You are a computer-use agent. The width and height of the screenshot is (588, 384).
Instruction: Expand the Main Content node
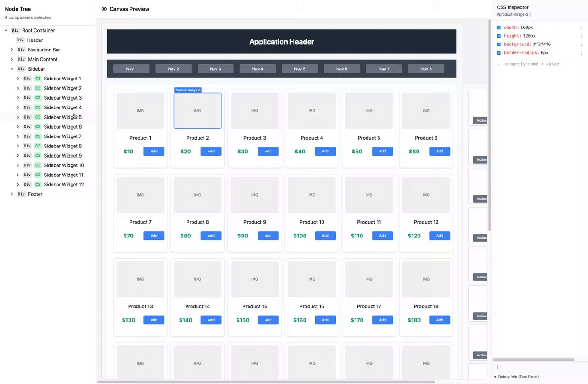[12, 60]
